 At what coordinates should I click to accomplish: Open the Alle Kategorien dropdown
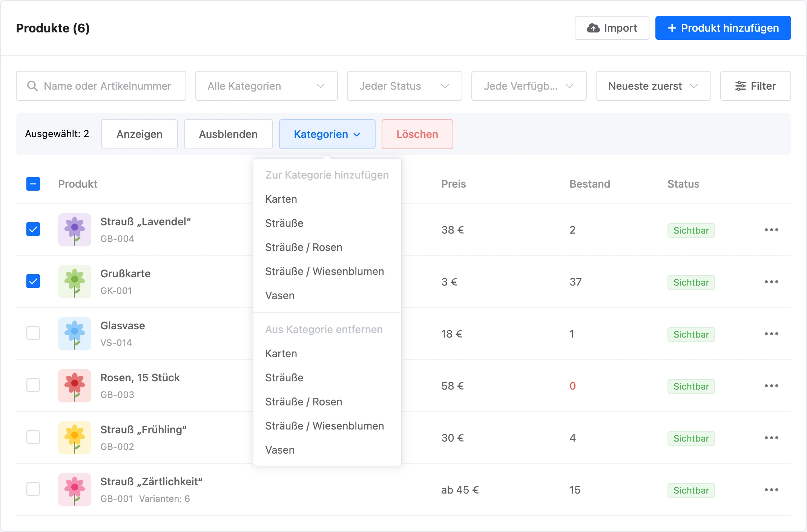[x=267, y=86]
